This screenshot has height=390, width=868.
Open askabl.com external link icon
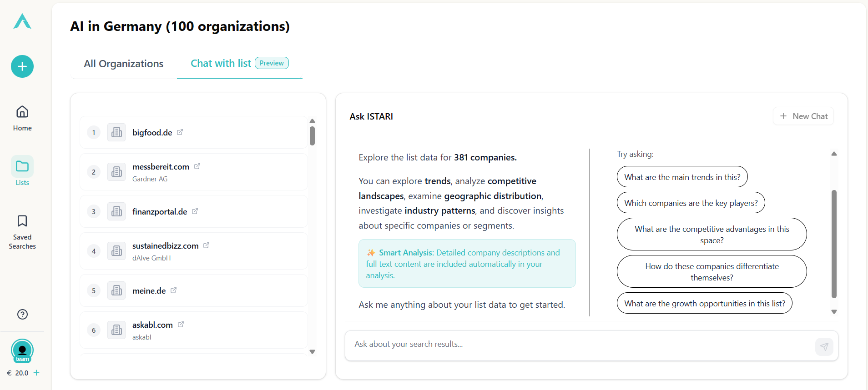coord(181,325)
